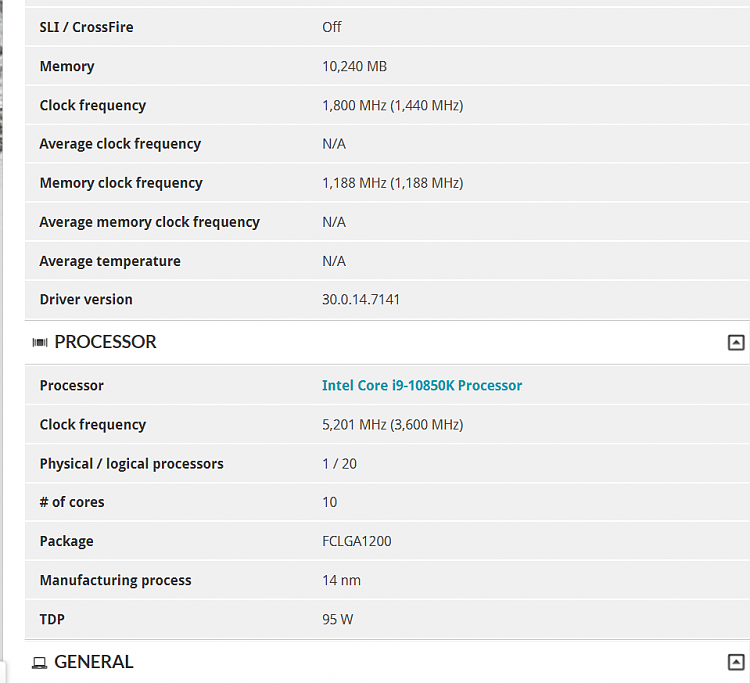The height and width of the screenshot is (683, 750).
Task: Open the Intel Core i9-10850K Processor link
Action: [x=422, y=386]
